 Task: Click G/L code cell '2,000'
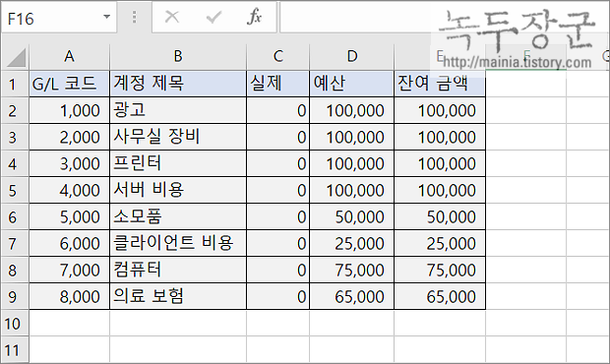pos(69,137)
